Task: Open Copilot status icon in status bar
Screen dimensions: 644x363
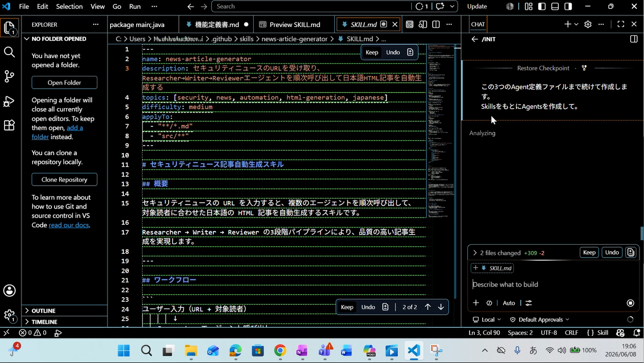Action: pos(620,332)
